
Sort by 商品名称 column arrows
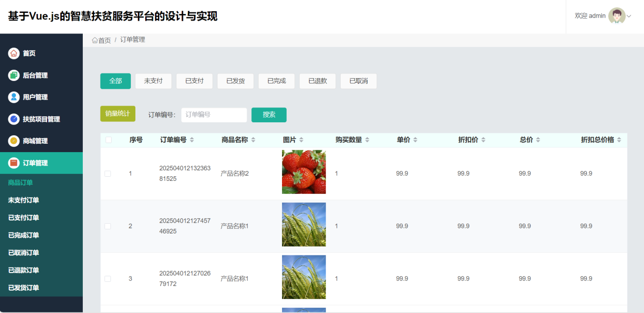pyautogui.click(x=253, y=140)
